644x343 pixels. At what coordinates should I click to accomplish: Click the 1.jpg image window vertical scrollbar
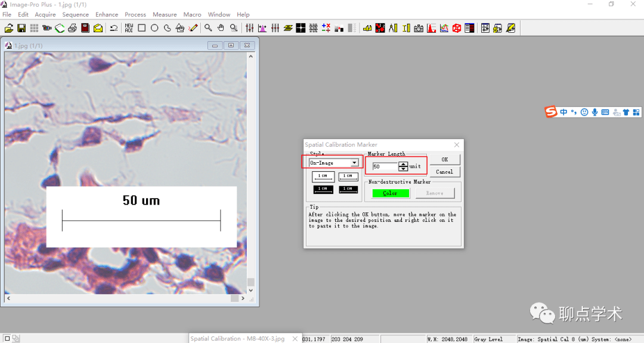coord(250,173)
